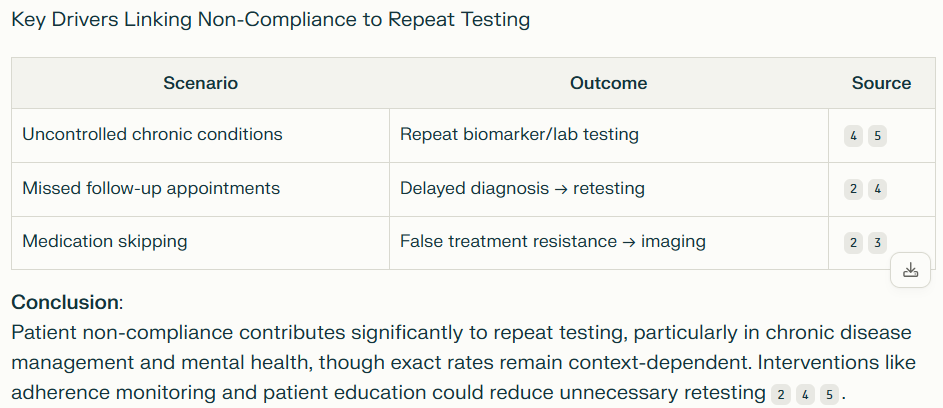Click the 'Medication skipping' cell
This screenshot has height=408, width=943.
tap(105, 241)
